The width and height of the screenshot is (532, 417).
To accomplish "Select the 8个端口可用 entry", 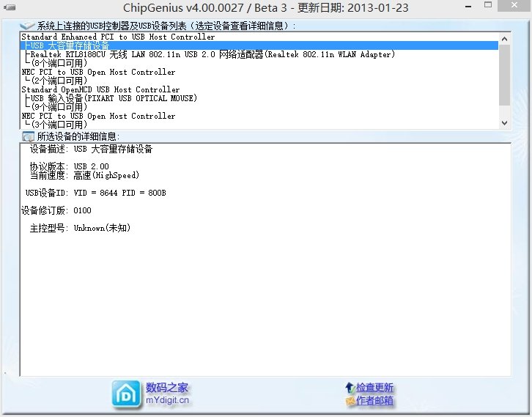I will (60, 63).
